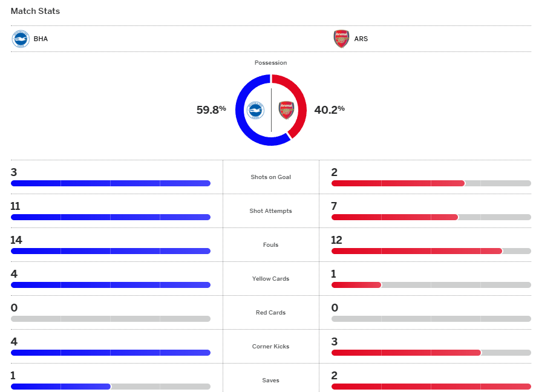The width and height of the screenshot is (536, 392).
Task: Click the blue Brighton possession arc
Action: 241,110
